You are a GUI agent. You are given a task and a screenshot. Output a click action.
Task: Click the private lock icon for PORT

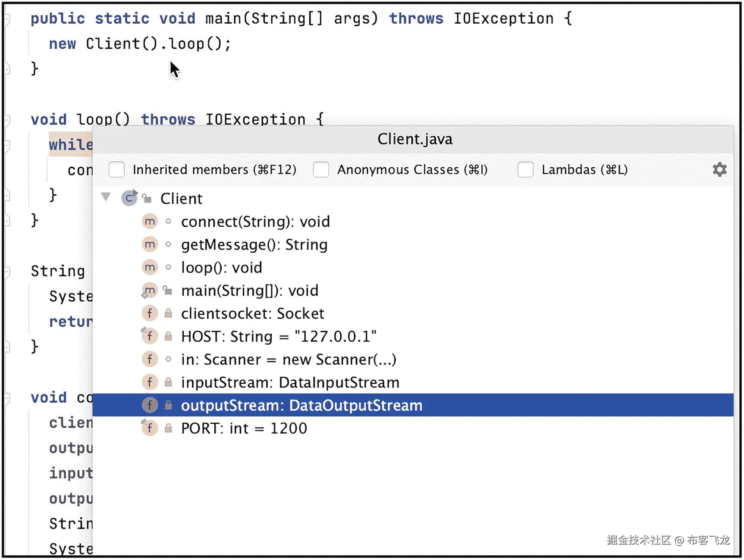coord(168,428)
